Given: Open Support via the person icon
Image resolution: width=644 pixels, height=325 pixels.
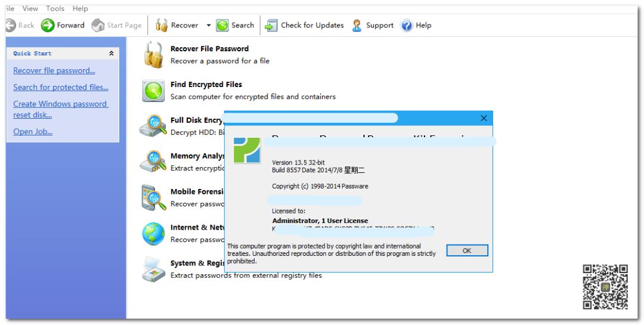Looking at the screenshot, I should [x=357, y=26].
